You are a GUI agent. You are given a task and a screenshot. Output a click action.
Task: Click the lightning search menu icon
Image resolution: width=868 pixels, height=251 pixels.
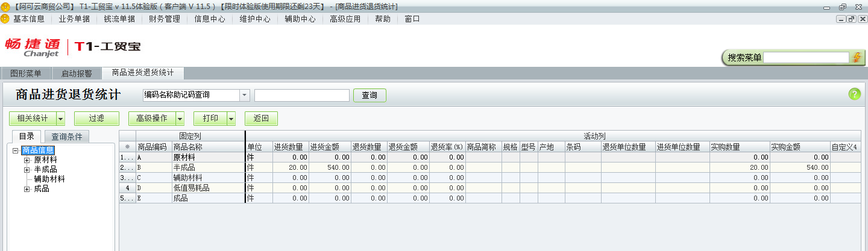pyautogui.click(x=857, y=58)
